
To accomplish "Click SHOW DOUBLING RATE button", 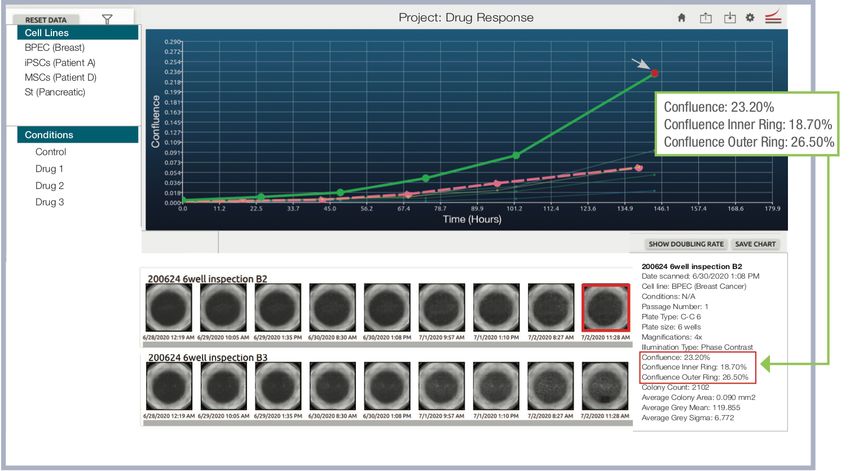I will [686, 244].
